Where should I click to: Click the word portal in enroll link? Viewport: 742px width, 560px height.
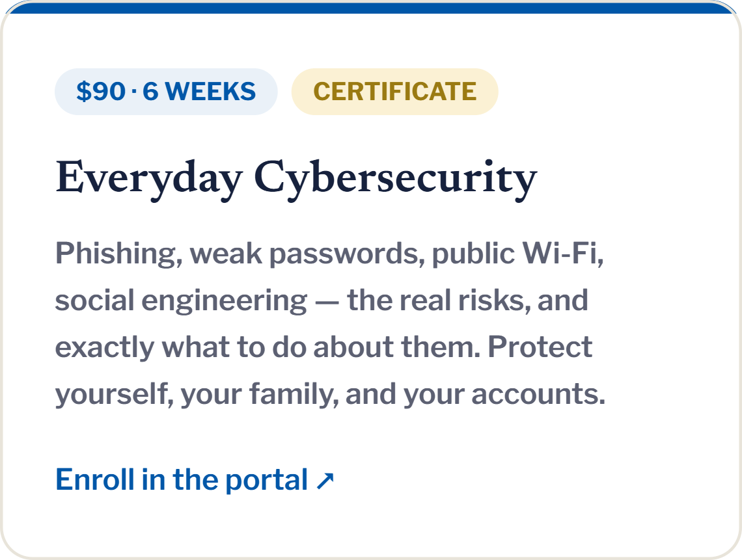[266, 481]
